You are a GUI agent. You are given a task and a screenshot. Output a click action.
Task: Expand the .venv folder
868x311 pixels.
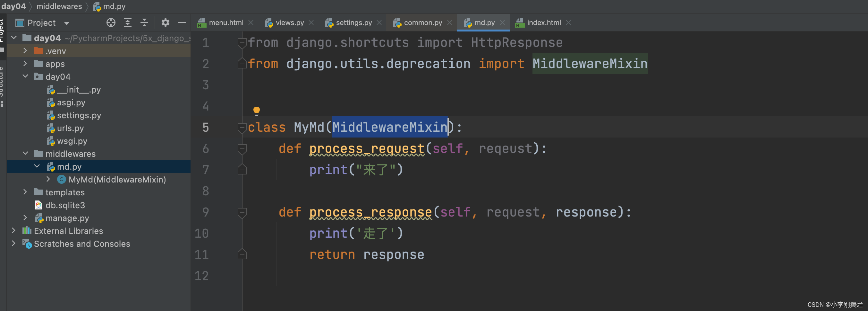pyautogui.click(x=25, y=51)
